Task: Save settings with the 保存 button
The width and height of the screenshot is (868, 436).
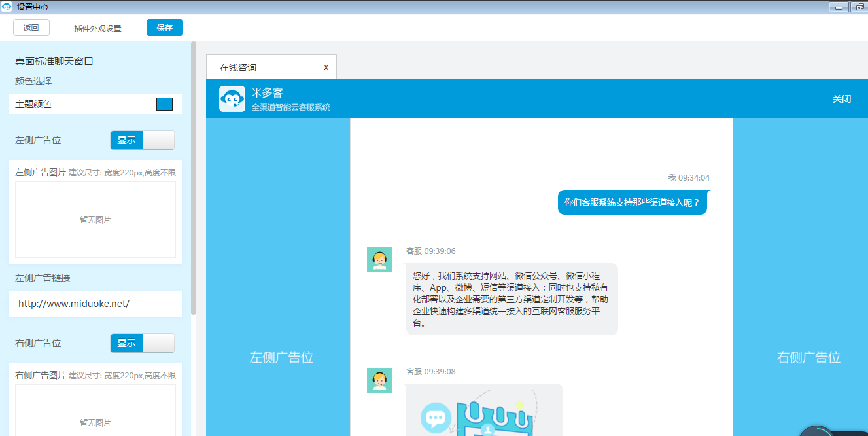Action: pos(165,27)
